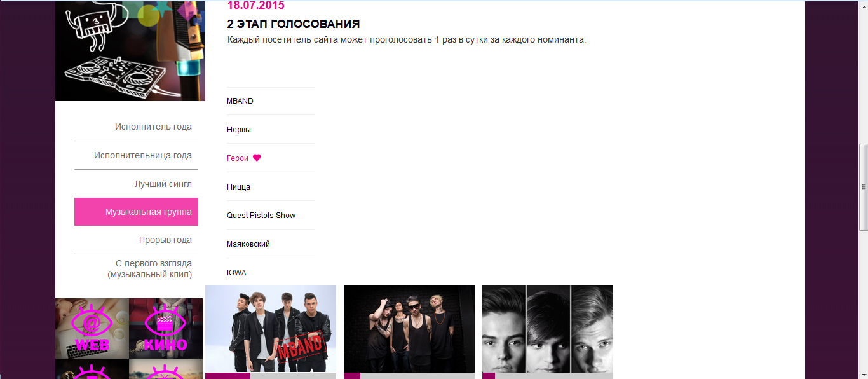
Task: Click the vote progress bar under MBAND photo
Action: pyautogui.click(x=271, y=376)
